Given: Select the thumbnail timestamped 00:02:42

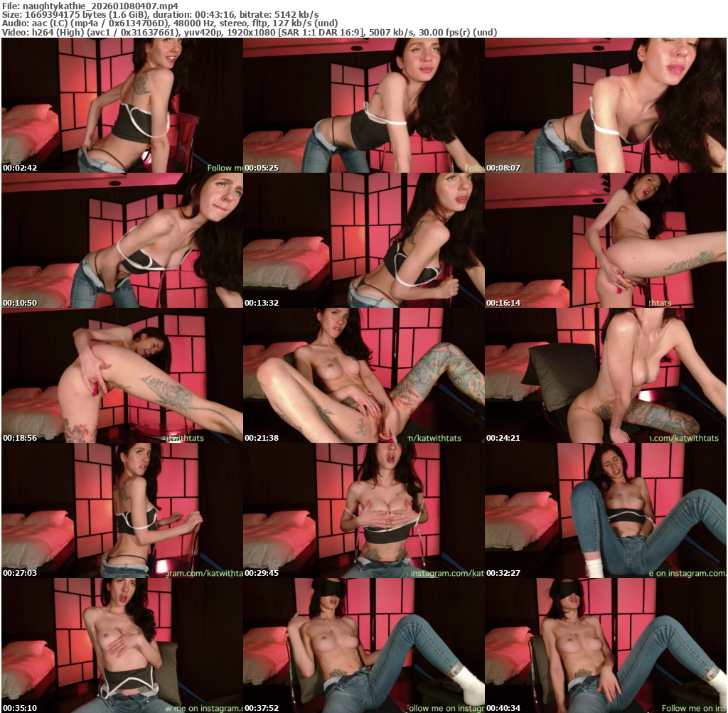Looking at the screenshot, I should (x=122, y=105).
